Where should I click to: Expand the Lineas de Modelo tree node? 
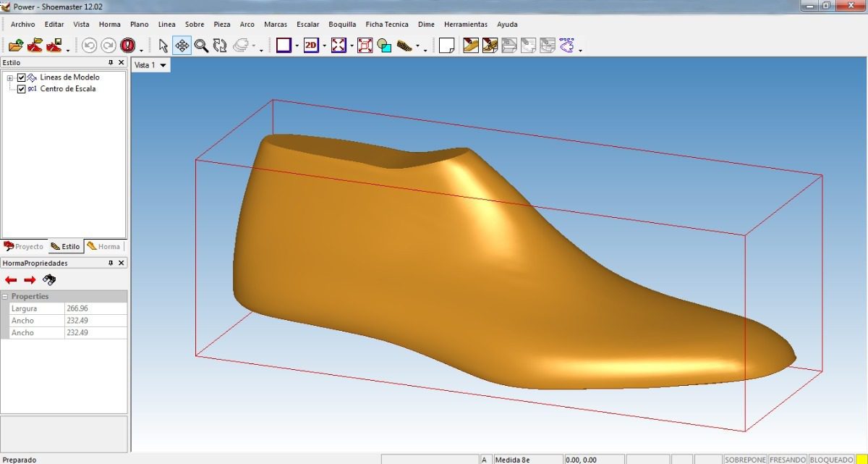(x=10, y=77)
